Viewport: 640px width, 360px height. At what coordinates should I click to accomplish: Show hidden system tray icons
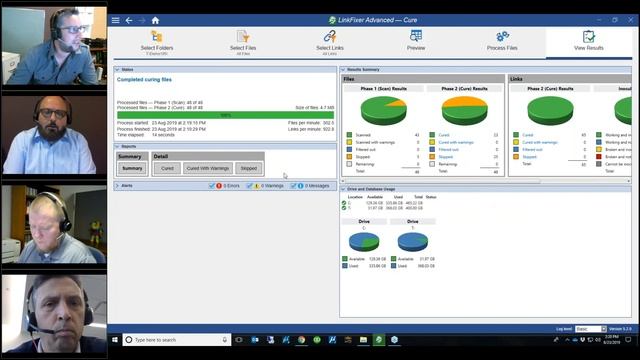[x=567, y=340]
